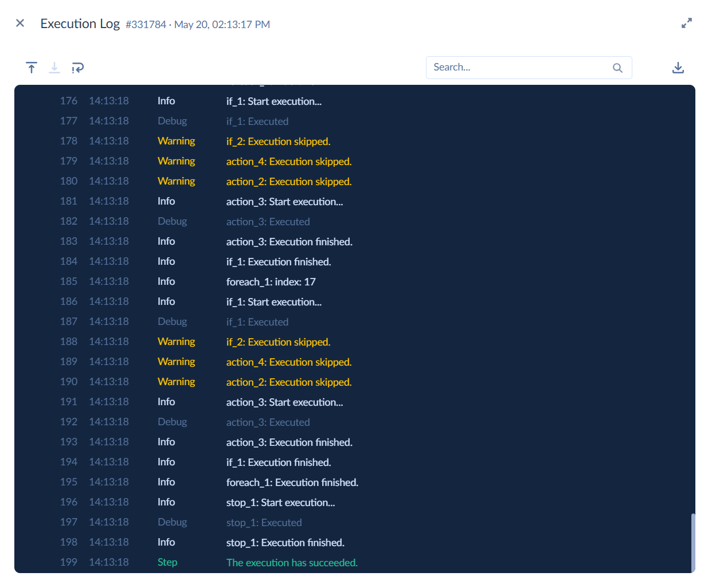Select line 180 'action_2: Execution skipped.'
712x588 pixels.
point(289,182)
